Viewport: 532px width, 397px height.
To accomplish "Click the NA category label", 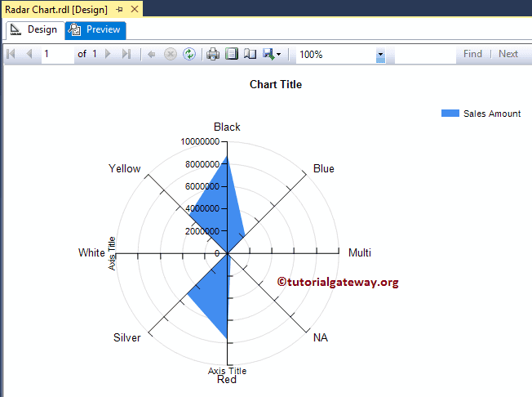I will click(x=321, y=337).
